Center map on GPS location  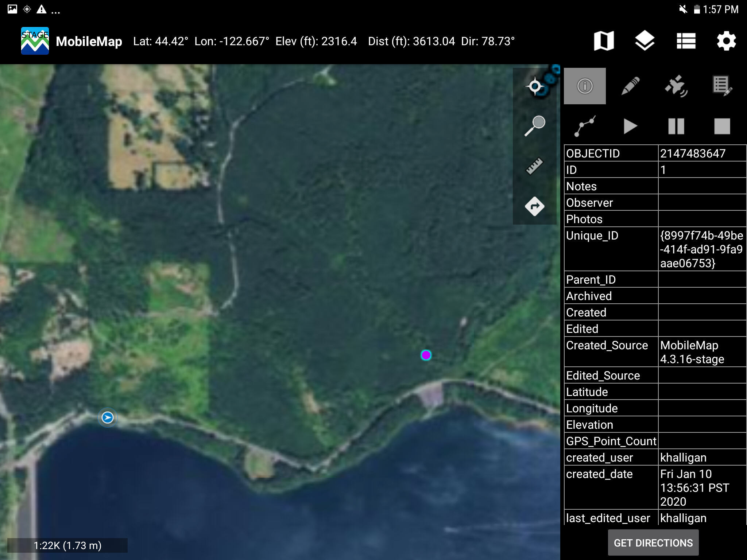535,87
